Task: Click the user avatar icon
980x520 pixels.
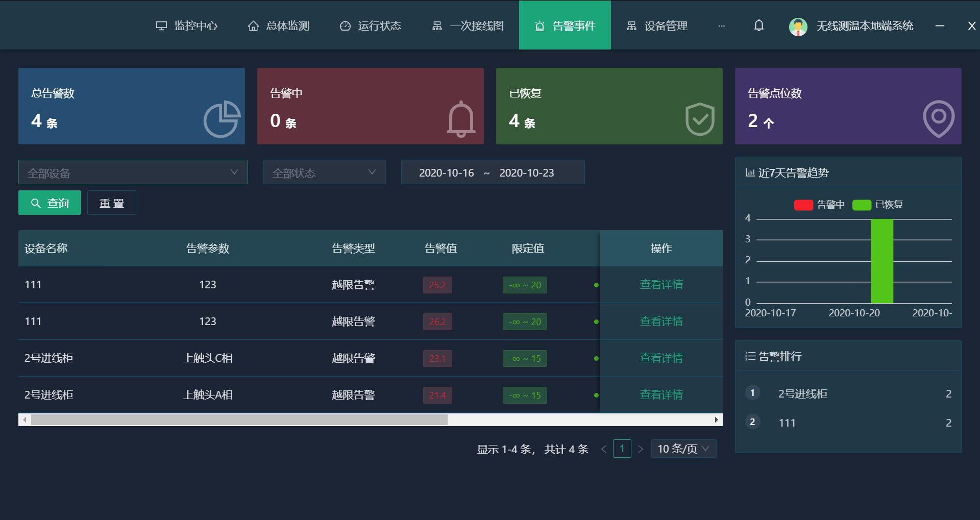Action: pyautogui.click(x=798, y=26)
